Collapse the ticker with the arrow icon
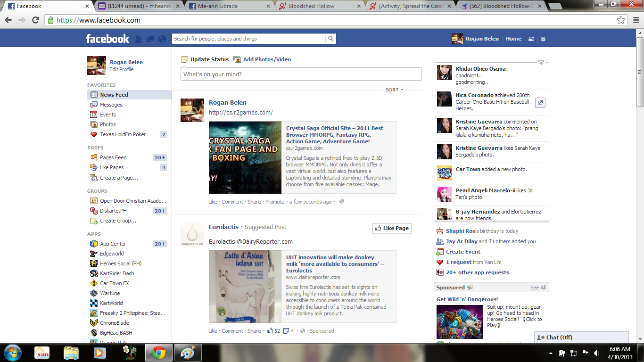 tap(541, 63)
